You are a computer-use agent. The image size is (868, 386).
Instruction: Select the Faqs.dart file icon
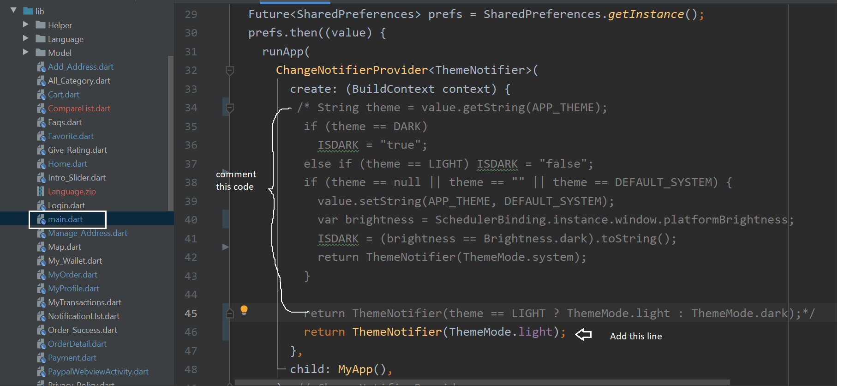click(x=42, y=122)
